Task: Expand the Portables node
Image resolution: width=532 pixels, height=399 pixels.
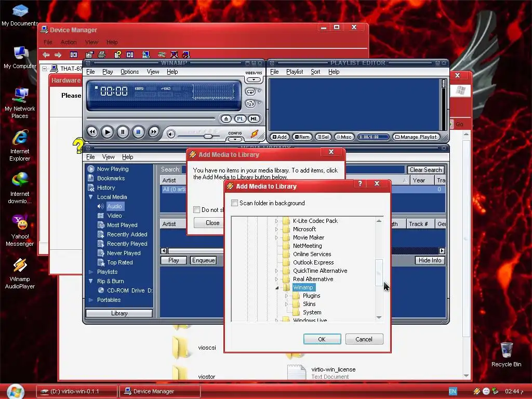Action: [90, 300]
